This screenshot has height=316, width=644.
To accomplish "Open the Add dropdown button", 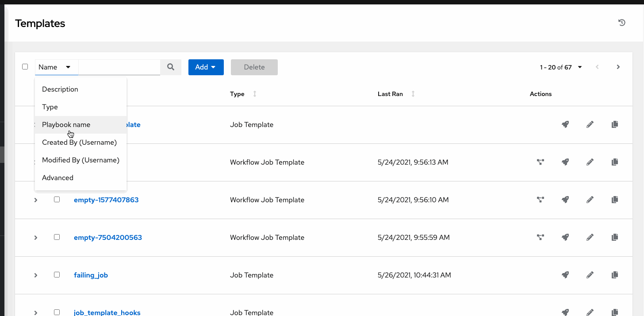I will [x=206, y=67].
